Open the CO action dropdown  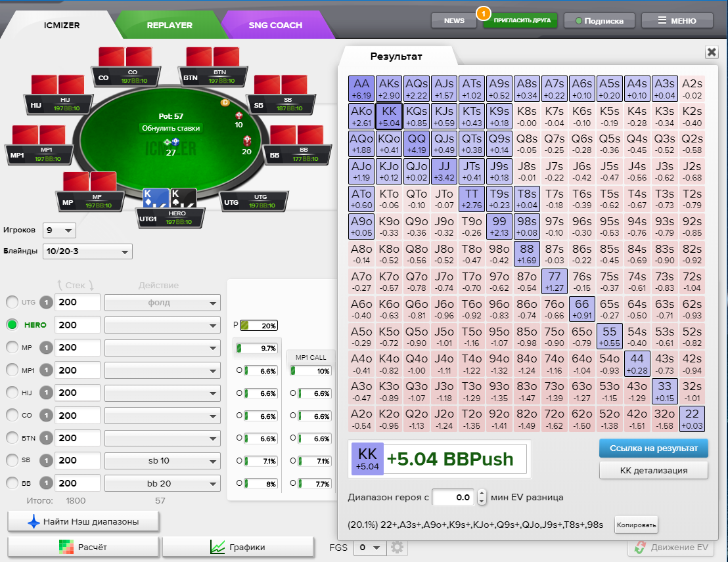click(162, 416)
